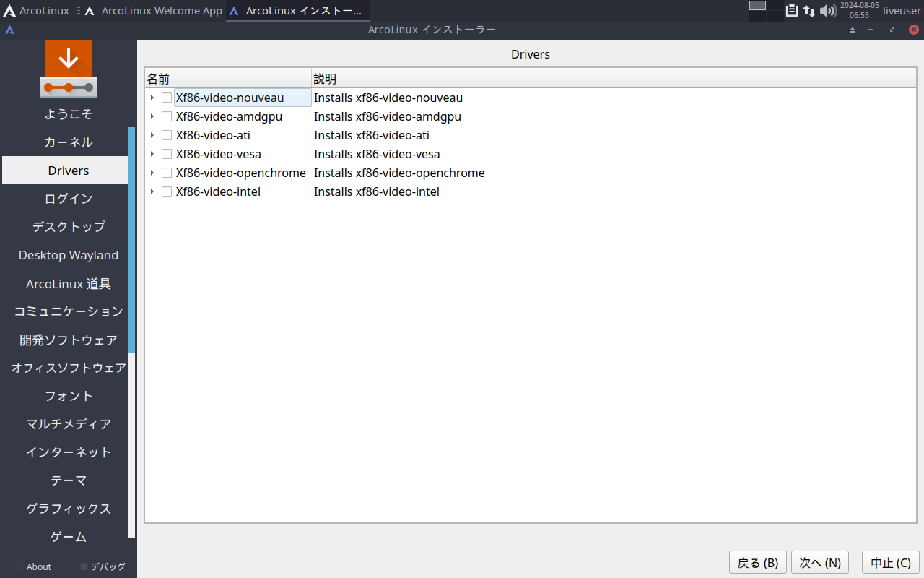Open the ArcoLinux 道具 step
Viewport: 924px width, 578px height.
coord(69,284)
